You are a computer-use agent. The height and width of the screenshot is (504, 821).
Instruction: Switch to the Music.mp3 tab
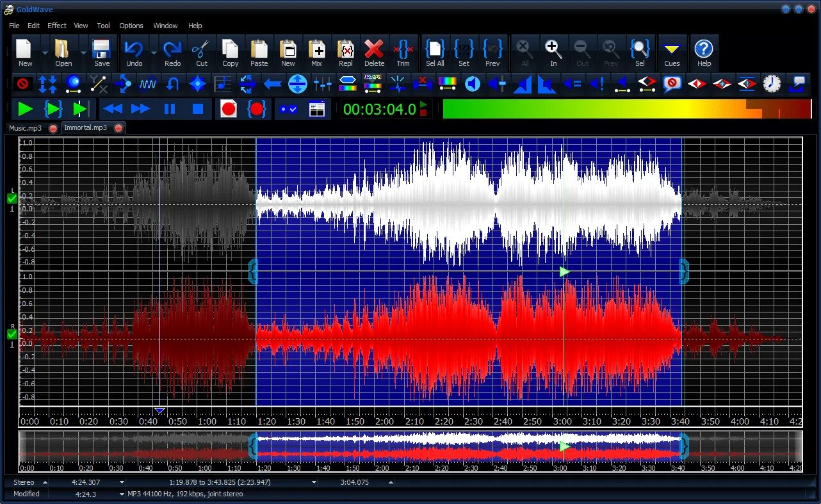click(27, 127)
